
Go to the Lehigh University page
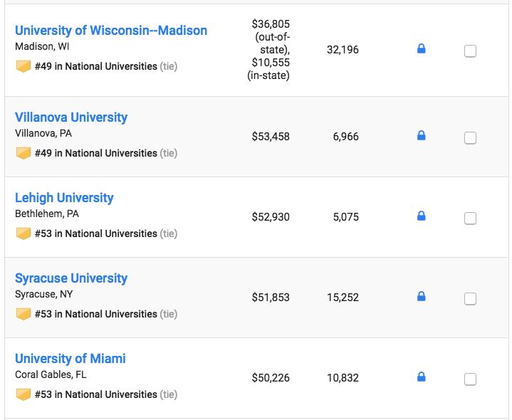coord(64,198)
